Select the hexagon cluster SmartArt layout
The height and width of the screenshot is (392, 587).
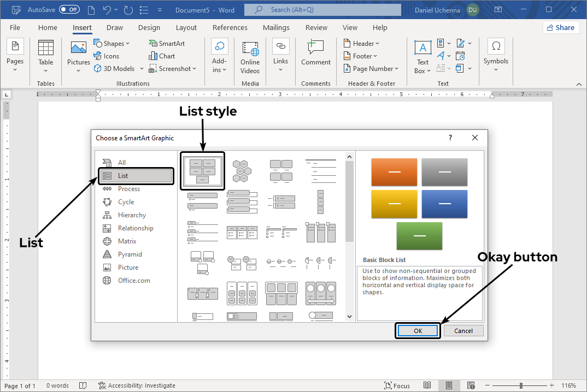241,171
